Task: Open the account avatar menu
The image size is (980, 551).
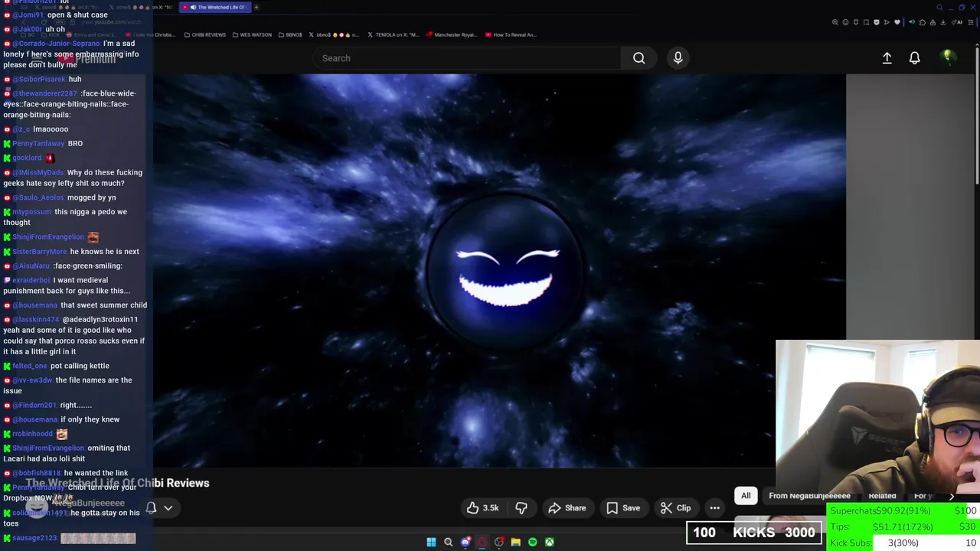Action: 948,57
